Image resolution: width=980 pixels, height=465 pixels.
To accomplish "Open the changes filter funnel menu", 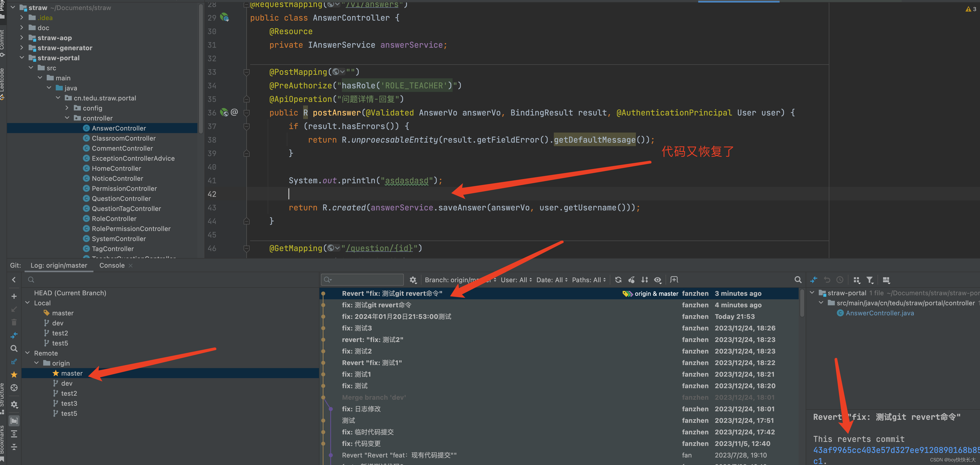I will (x=870, y=280).
